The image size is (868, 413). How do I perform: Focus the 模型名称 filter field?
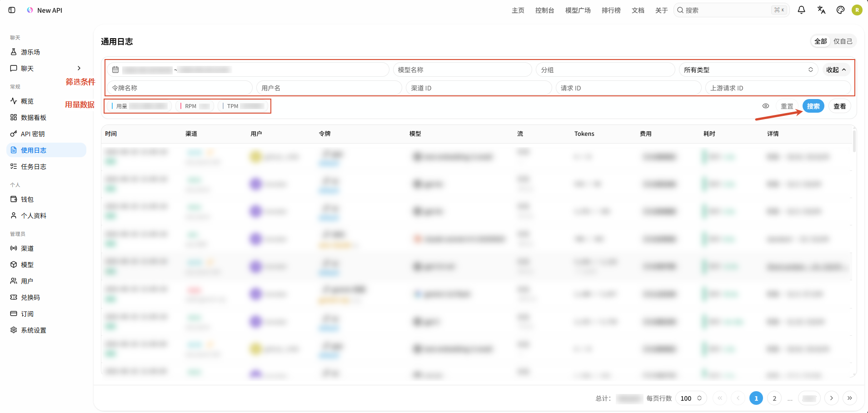click(463, 70)
